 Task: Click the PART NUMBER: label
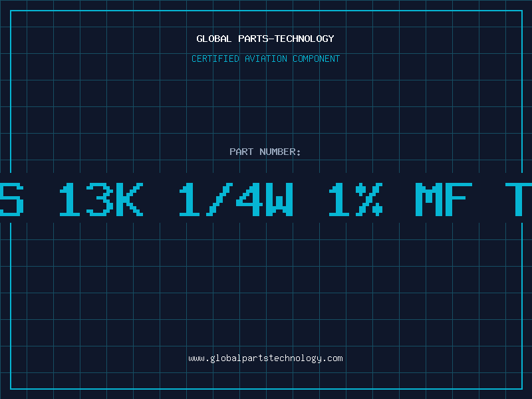tap(265, 152)
